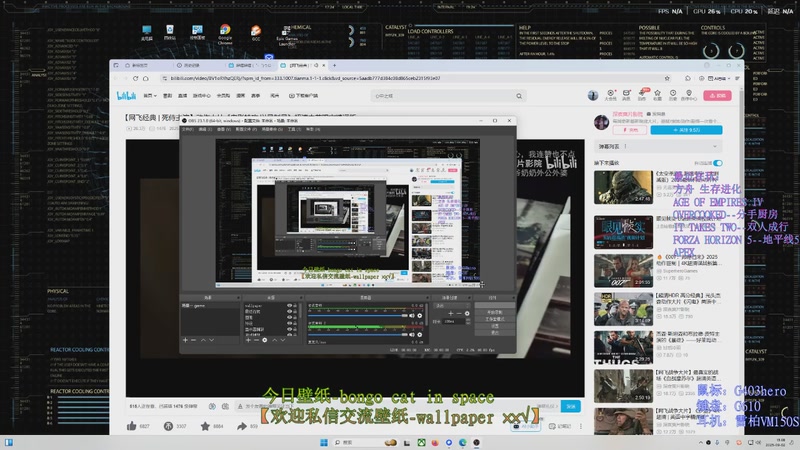The height and width of the screenshot is (450, 800).
Task: Open Google Chrome desktop shortcut
Action: click(x=225, y=34)
